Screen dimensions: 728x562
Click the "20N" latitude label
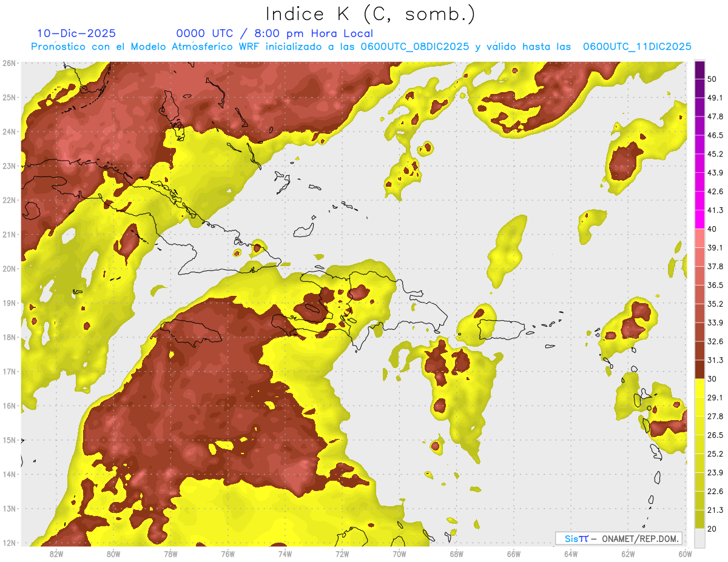(x=9, y=269)
